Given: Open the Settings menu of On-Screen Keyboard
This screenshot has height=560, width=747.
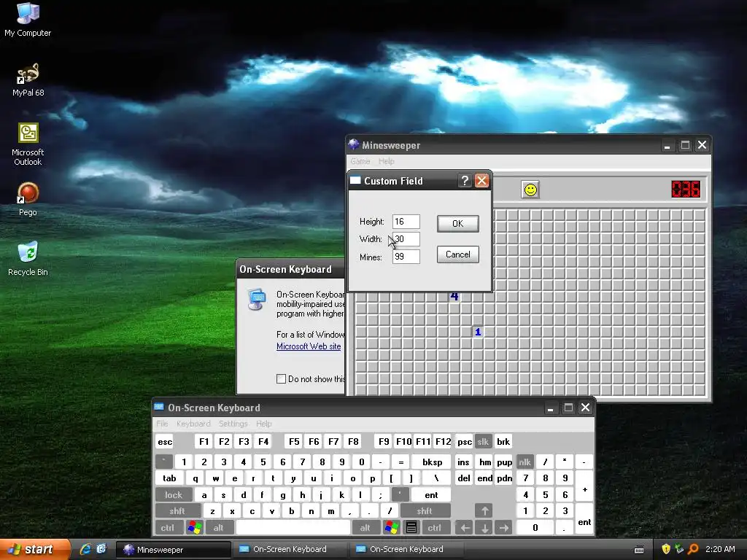Looking at the screenshot, I should (x=233, y=424).
